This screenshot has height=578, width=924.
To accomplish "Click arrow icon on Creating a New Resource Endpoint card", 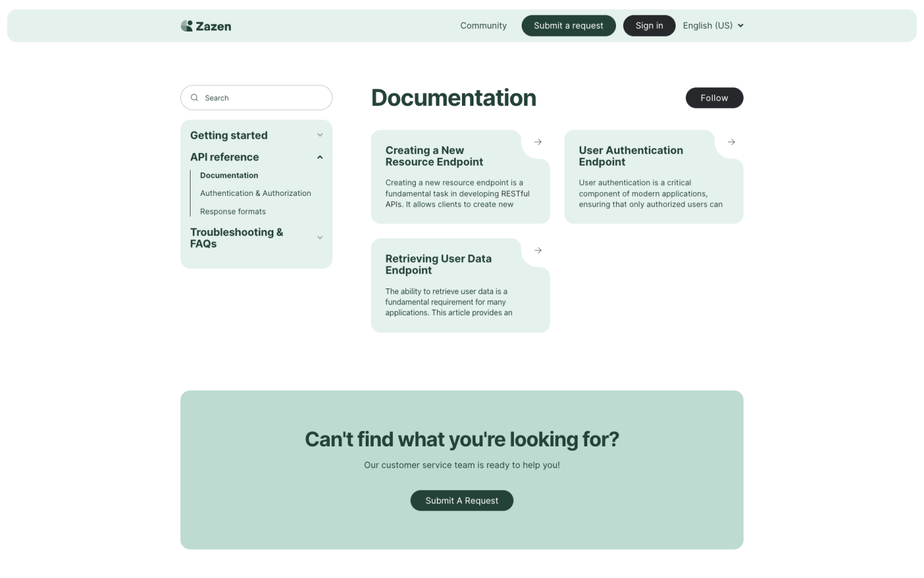I will point(538,142).
